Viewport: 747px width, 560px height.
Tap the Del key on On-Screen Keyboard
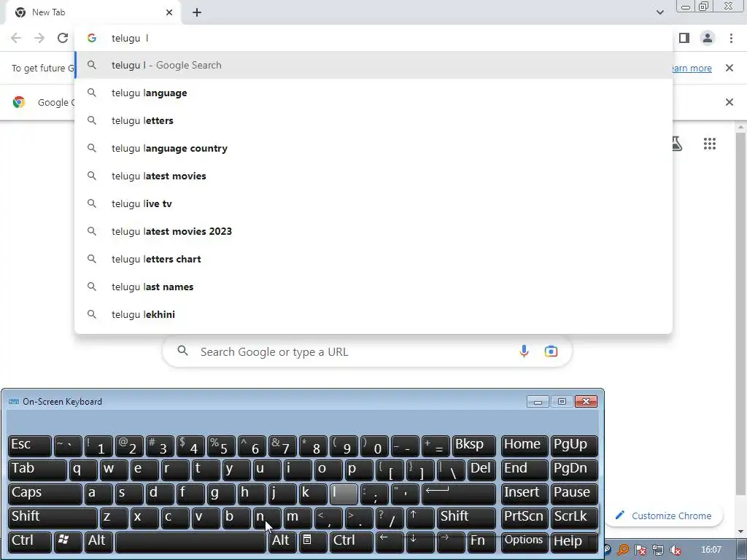[481, 470]
